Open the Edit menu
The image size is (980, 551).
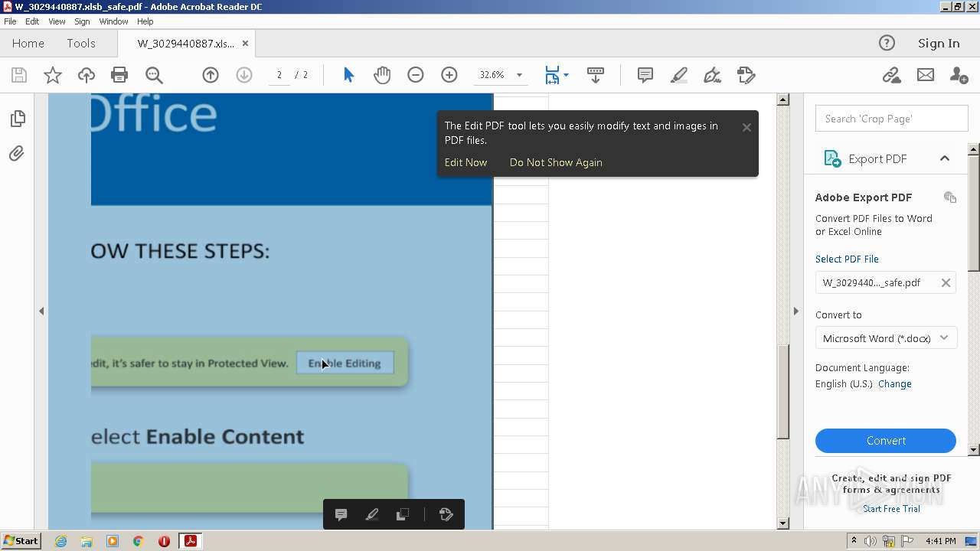(32, 21)
